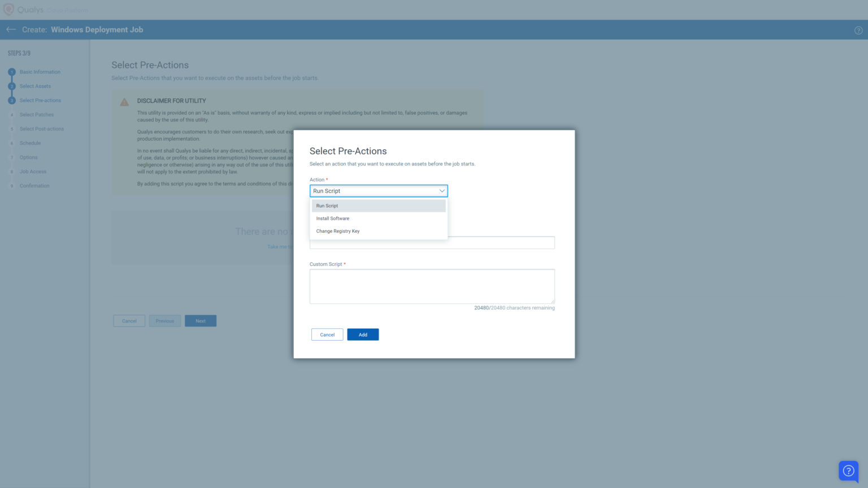This screenshot has height=488, width=868.
Task: Go to the Schedule step
Action: [31, 143]
